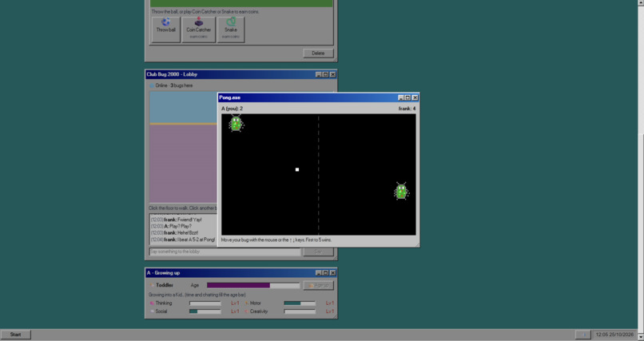
Task: Close the Growing up window
Action: tap(332, 273)
